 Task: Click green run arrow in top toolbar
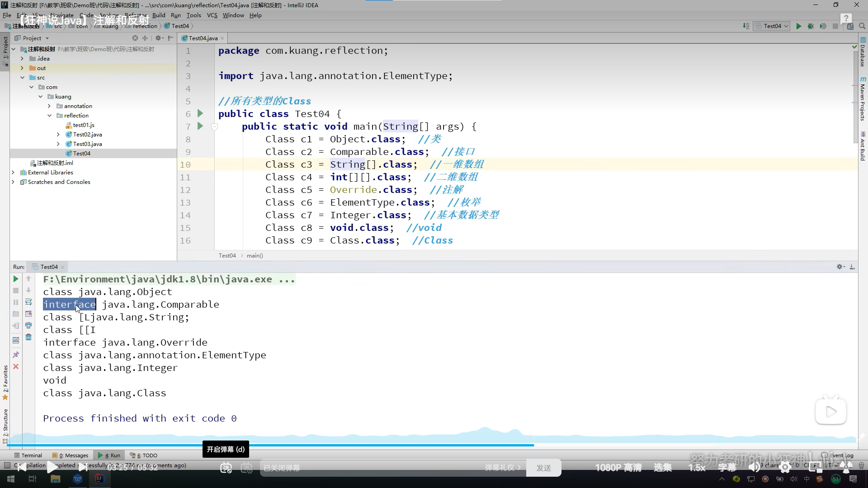coord(798,26)
